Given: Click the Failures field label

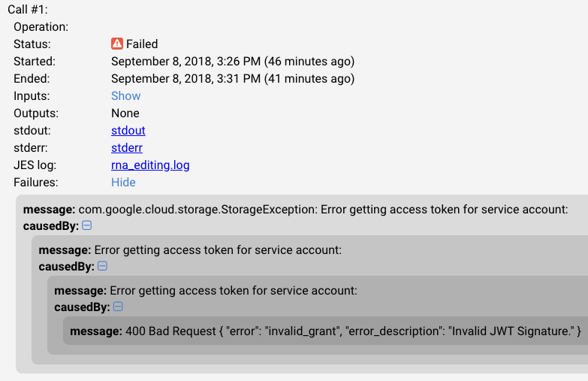Looking at the screenshot, I should [35, 182].
